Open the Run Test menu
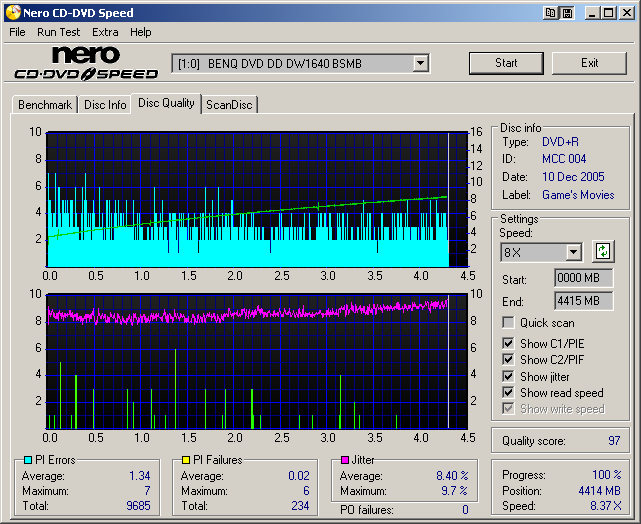 [x=58, y=32]
